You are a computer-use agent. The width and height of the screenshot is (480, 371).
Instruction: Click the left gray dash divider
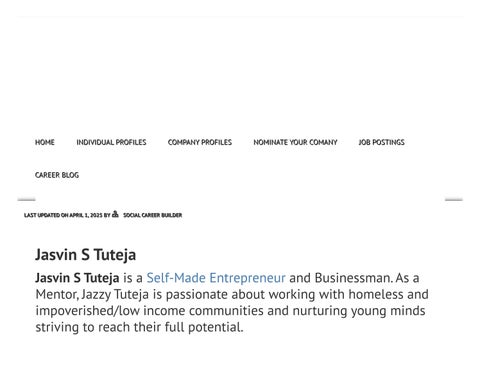(x=26, y=200)
